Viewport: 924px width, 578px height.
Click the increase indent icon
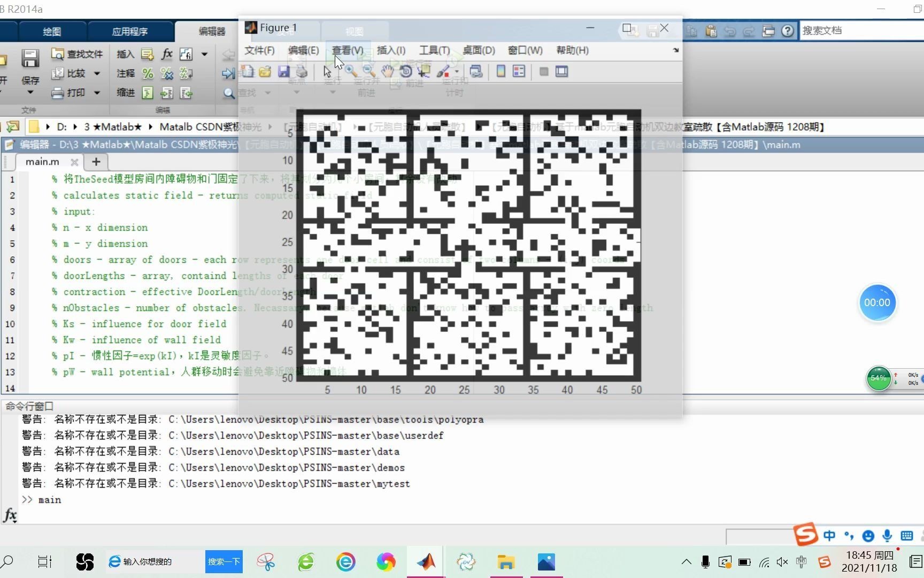coord(167,93)
